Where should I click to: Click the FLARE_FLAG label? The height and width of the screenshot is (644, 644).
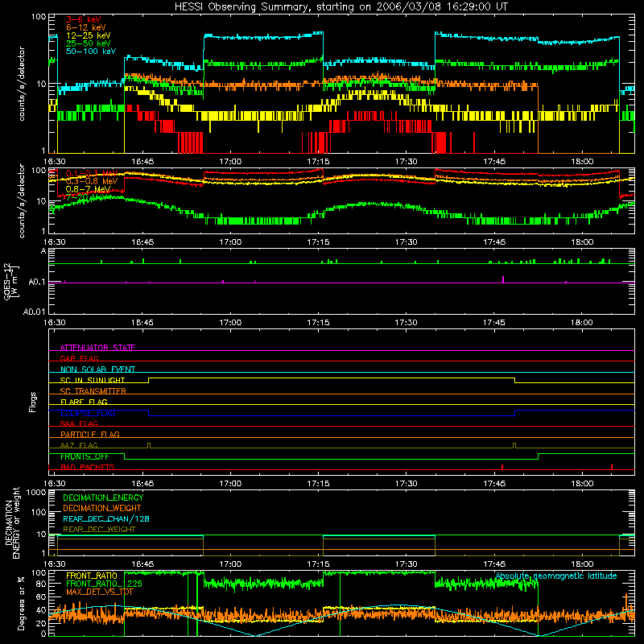click(x=84, y=402)
